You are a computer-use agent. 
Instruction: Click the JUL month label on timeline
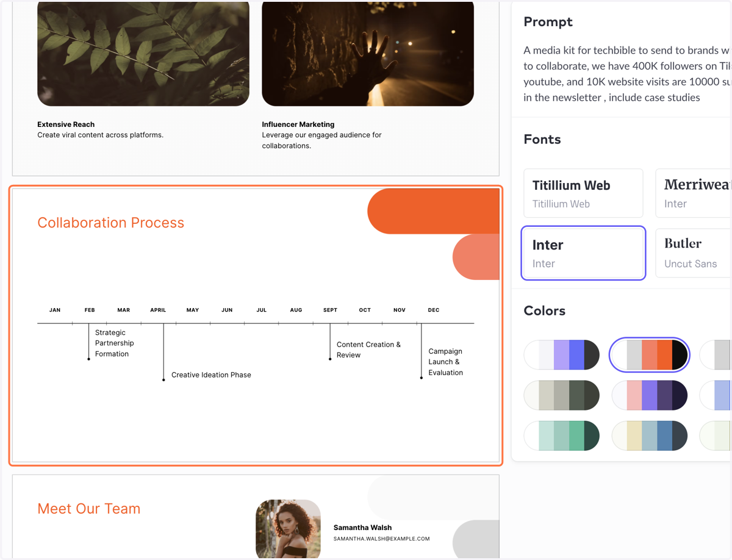coord(262,310)
